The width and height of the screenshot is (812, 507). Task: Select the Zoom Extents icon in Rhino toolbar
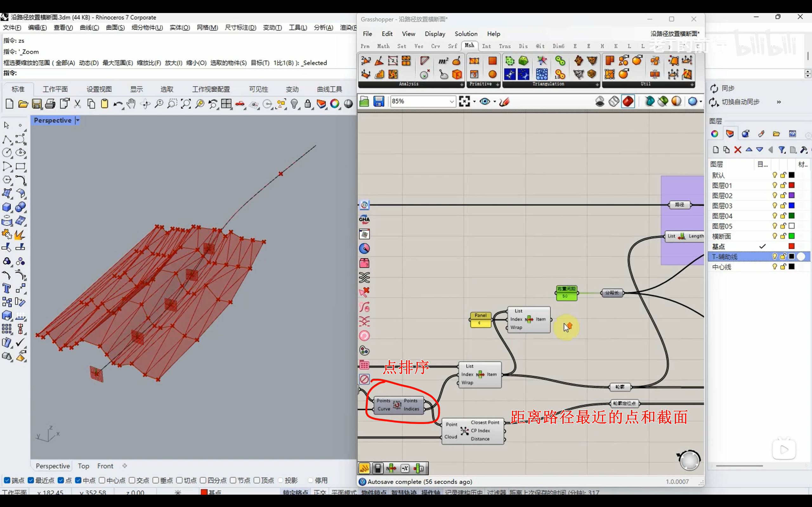tap(186, 104)
